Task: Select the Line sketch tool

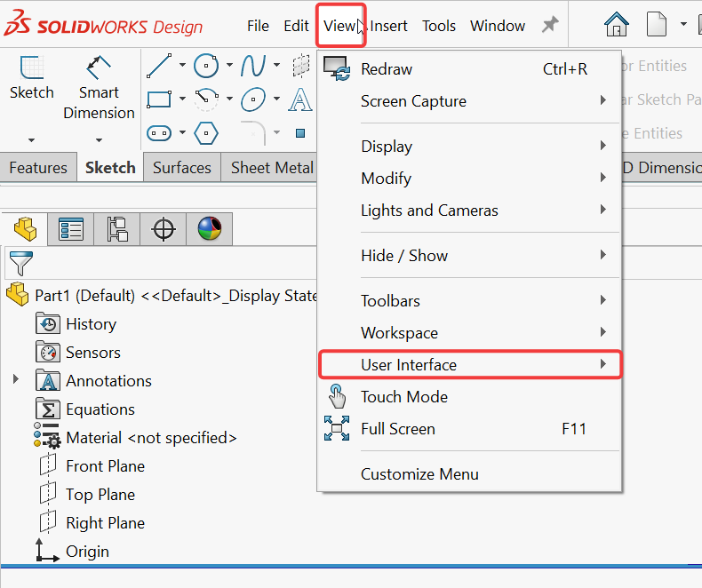Action: [x=159, y=66]
